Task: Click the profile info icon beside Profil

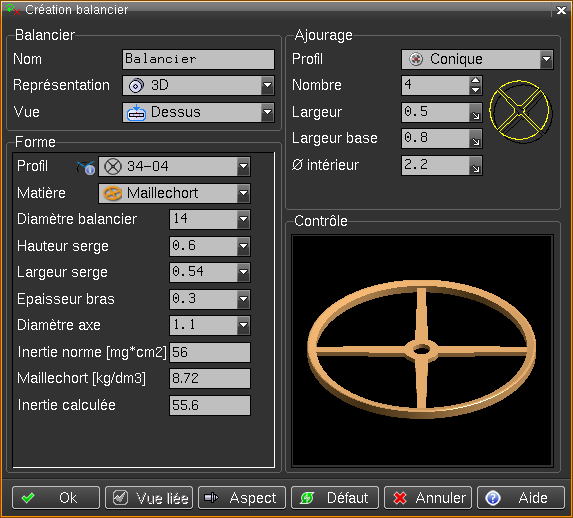Action: [86, 167]
